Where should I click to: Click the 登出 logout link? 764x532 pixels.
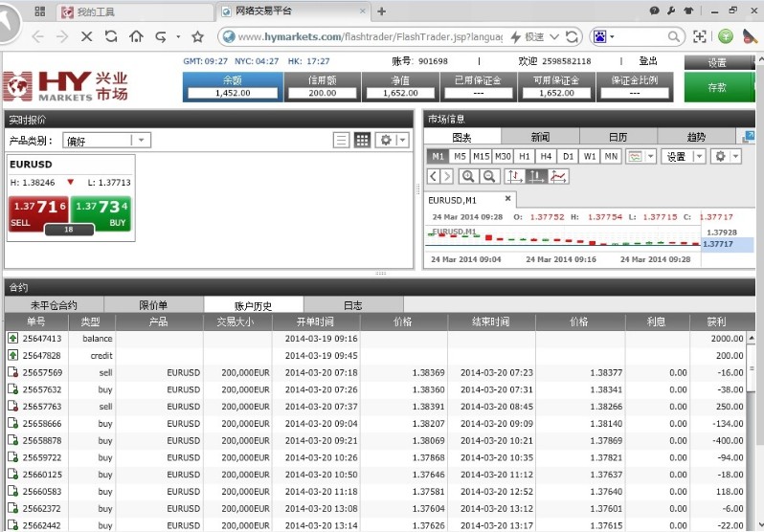(648, 61)
